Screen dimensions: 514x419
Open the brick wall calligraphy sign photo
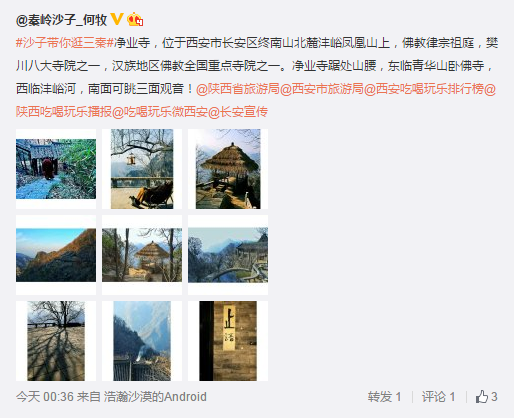228,341
